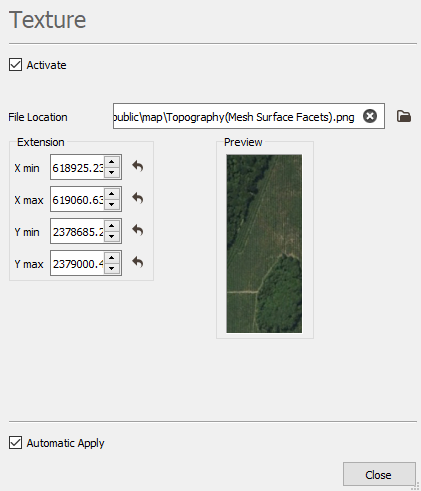The height and width of the screenshot is (491, 421).
Task: Increase Y max using the up arrow
Action: pyautogui.click(x=112, y=258)
